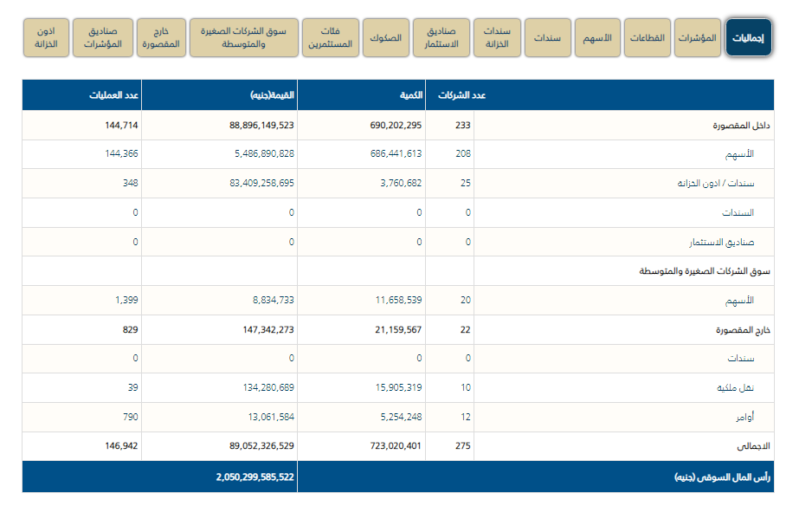The image size is (812, 506).
Task: Open the فئات المستثمرين tab
Action: (329, 37)
